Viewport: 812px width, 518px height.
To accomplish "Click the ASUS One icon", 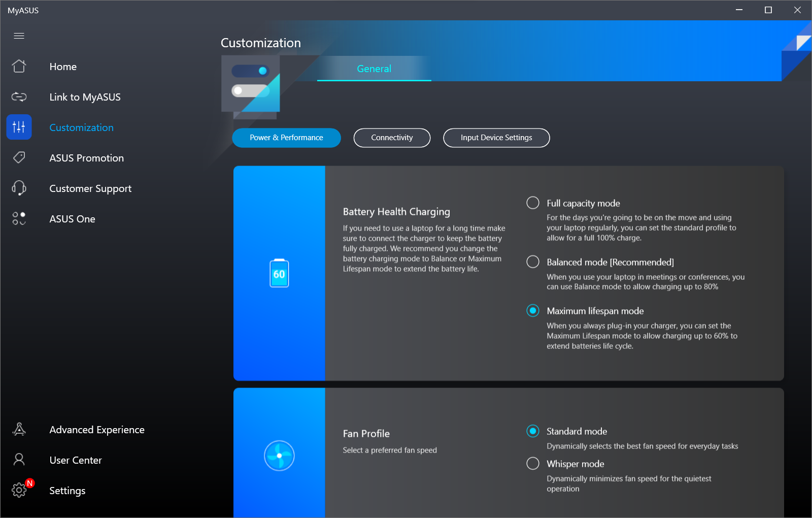I will [x=19, y=218].
